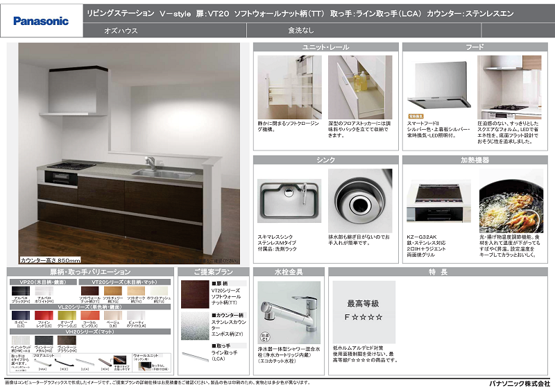Click the KZ-G32AK model text
The width and height of the screenshot is (555, 392).
(x=422, y=237)
